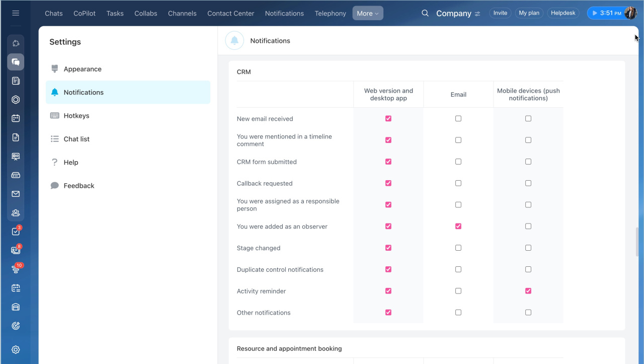Image resolution: width=644 pixels, height=364 pixels.
Task: Open the Mail envelope icon in the sidebar
Action: (x=16, y=194)
